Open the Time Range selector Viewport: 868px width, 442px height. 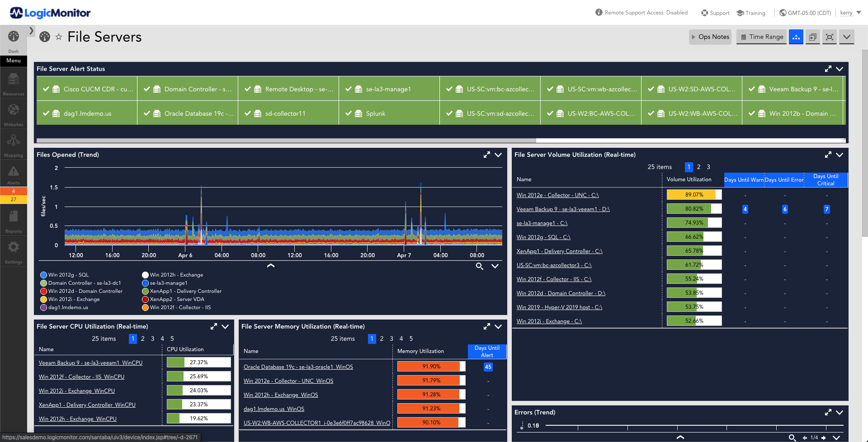point(761,37)
